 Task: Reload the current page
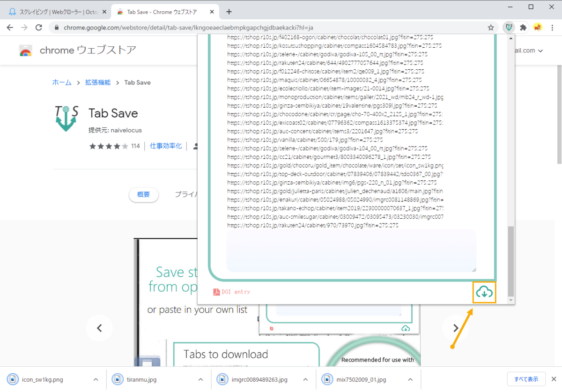click(39, 28)
